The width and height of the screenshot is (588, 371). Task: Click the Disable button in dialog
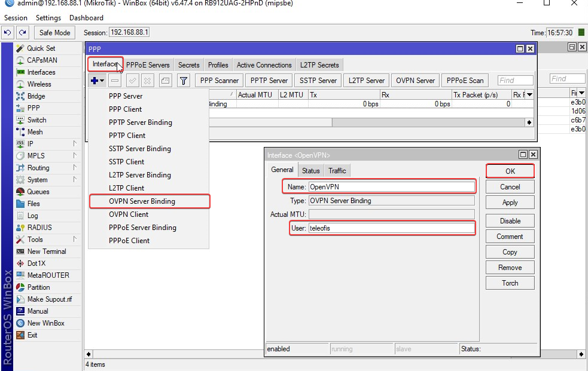pos(510,221)
